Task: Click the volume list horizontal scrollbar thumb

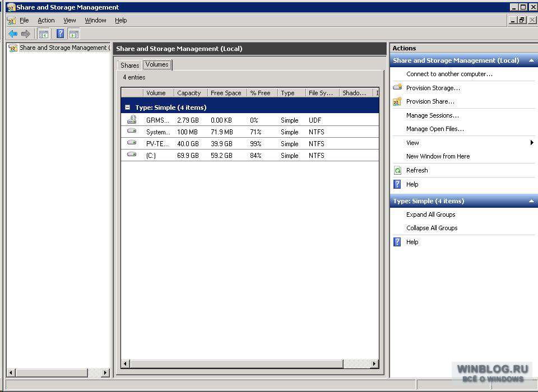Action: (x=236, y=363)
